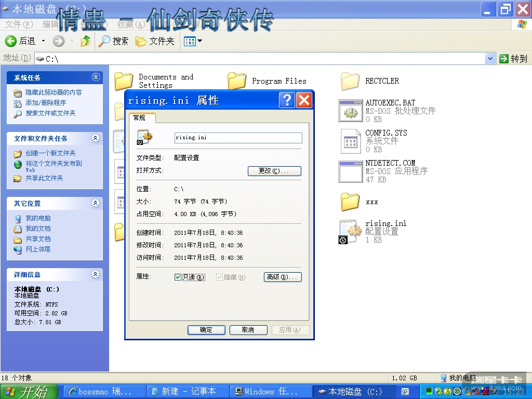Expand the address bar dropdown
This screenshot has height=399, width=532.
click(x=489, y=59)
